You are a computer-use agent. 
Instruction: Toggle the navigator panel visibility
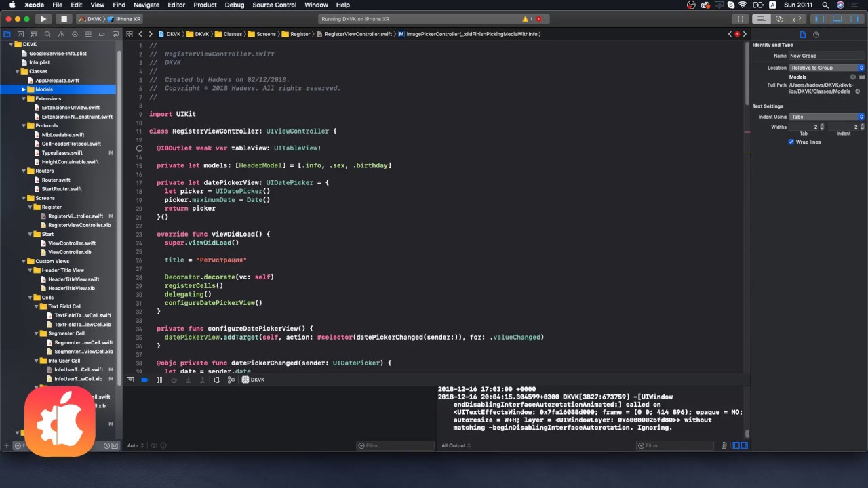pyautogui.click(x=820, y=19)
